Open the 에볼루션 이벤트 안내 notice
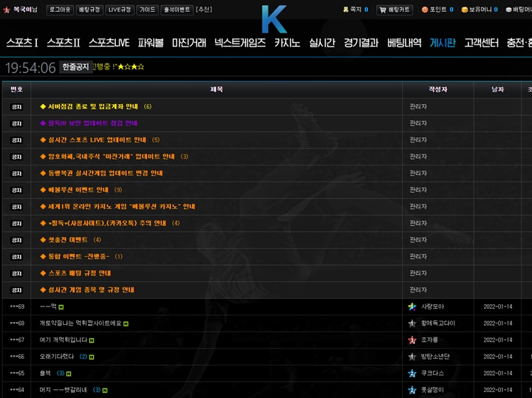532x398 pixels. click(x=78, y=190)
